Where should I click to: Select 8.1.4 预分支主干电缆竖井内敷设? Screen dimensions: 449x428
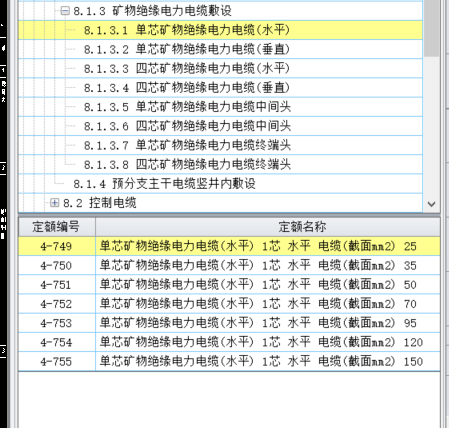coord(164,184)
